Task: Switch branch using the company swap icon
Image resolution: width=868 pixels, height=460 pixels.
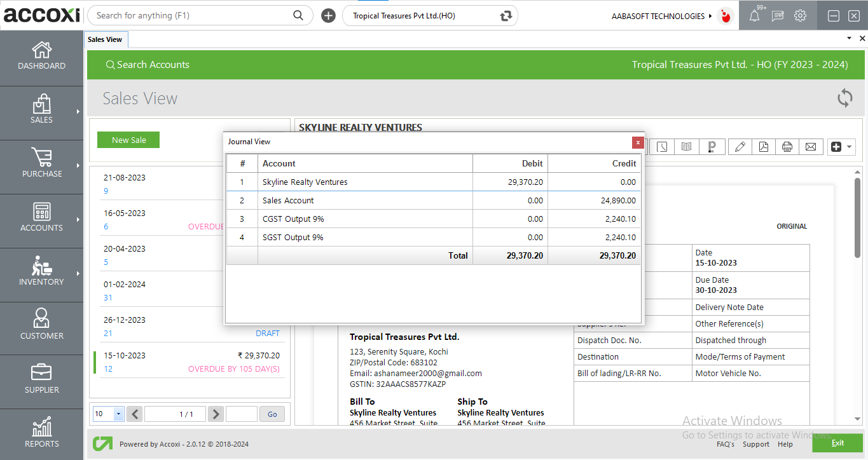Action: pyautogui.click(x=506, y=16)
